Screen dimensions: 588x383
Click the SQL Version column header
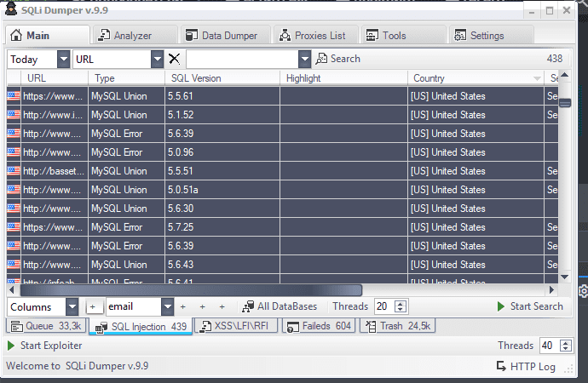coord(222,78)
